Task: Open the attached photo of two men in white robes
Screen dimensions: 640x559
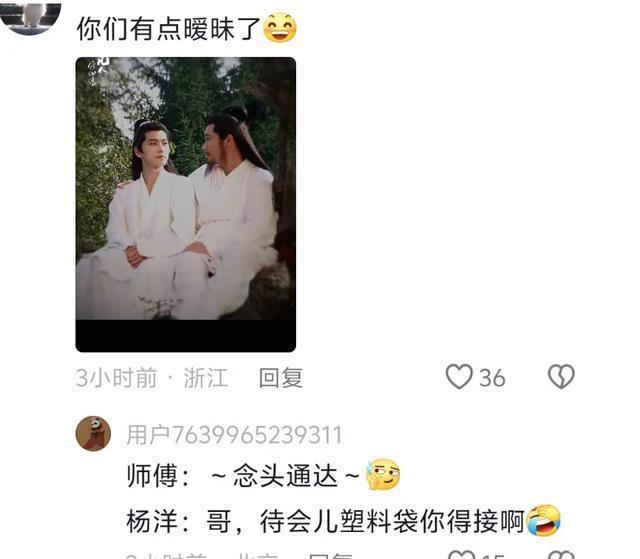Action: click(x=186, y=204)
